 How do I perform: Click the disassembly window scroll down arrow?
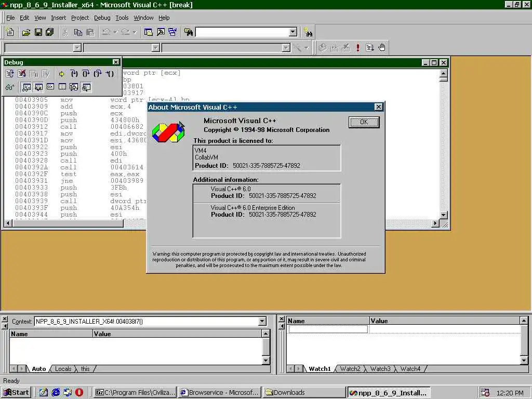[x=444, y=215]
